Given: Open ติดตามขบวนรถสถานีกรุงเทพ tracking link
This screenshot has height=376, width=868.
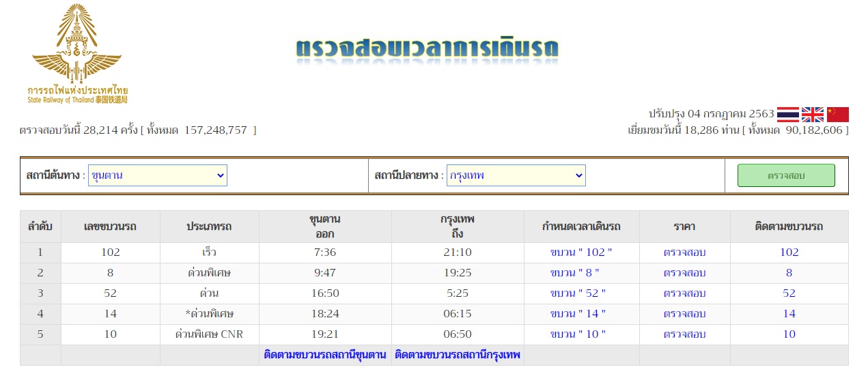Looking at the screenshot, I should (x=458, y=355).
